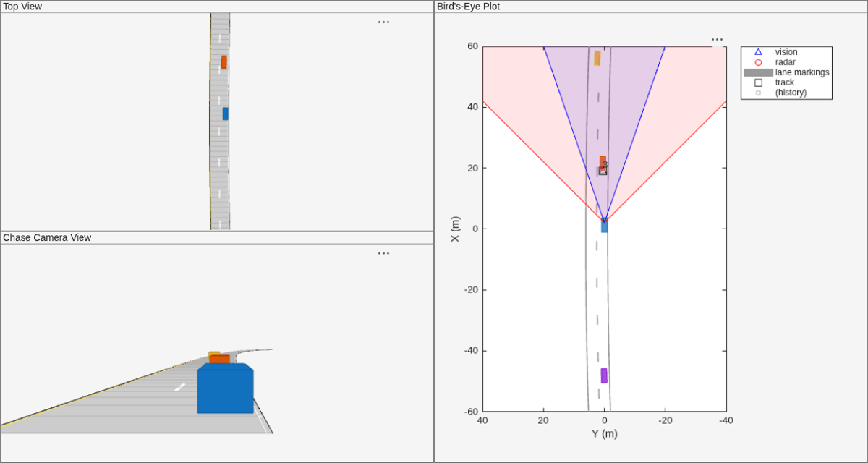Open the Top View panel options menu
Viewport: 868px width, 463px height.
pos(383,22)
